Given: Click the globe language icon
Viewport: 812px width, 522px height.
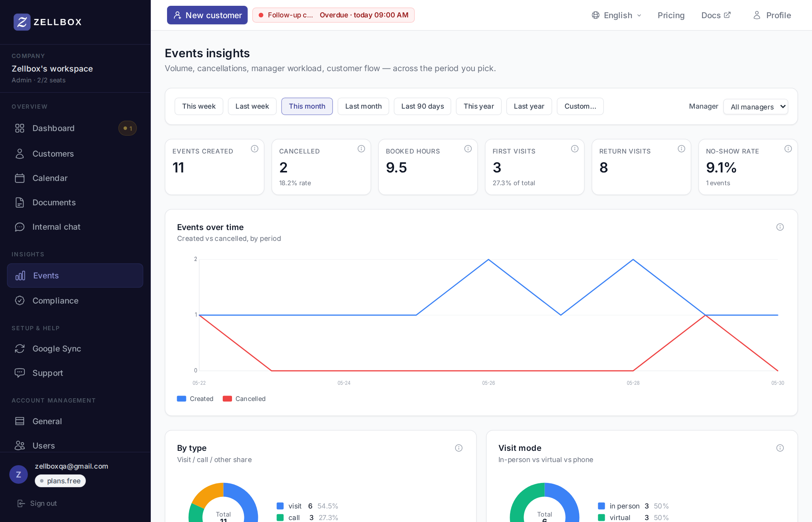Looking at the screenshot, I should pyautogui.click(x=596, y=15).
